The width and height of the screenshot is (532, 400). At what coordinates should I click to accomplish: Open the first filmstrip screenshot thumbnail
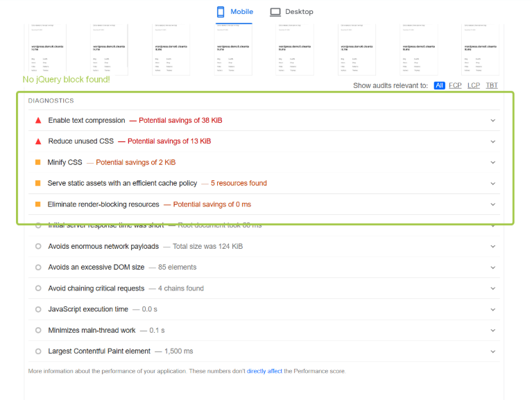point(48,49)
